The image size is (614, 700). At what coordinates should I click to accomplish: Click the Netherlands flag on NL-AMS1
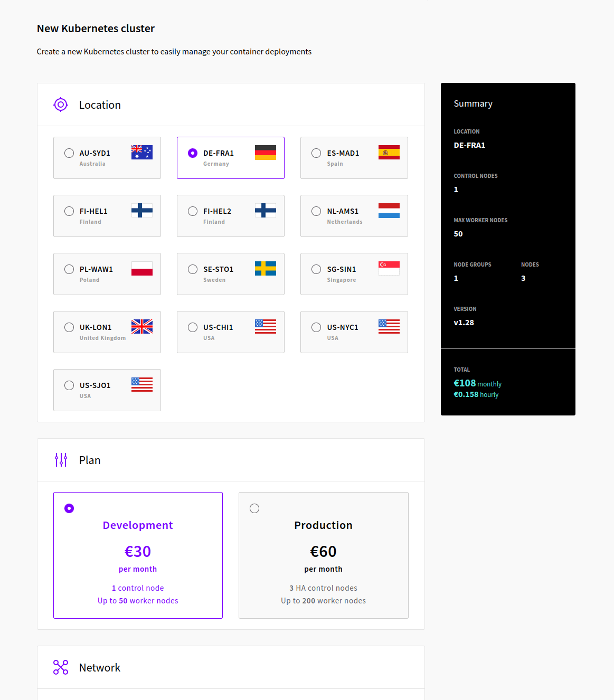(389, 210)
